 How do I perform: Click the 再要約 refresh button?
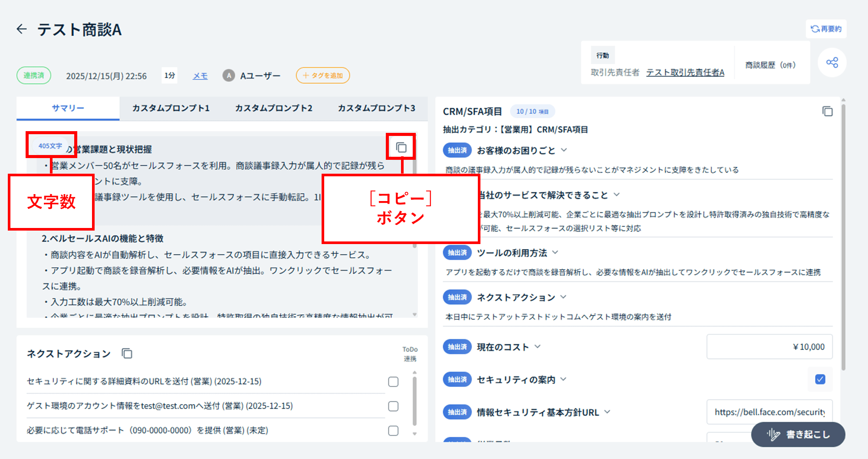pos(826,29)
